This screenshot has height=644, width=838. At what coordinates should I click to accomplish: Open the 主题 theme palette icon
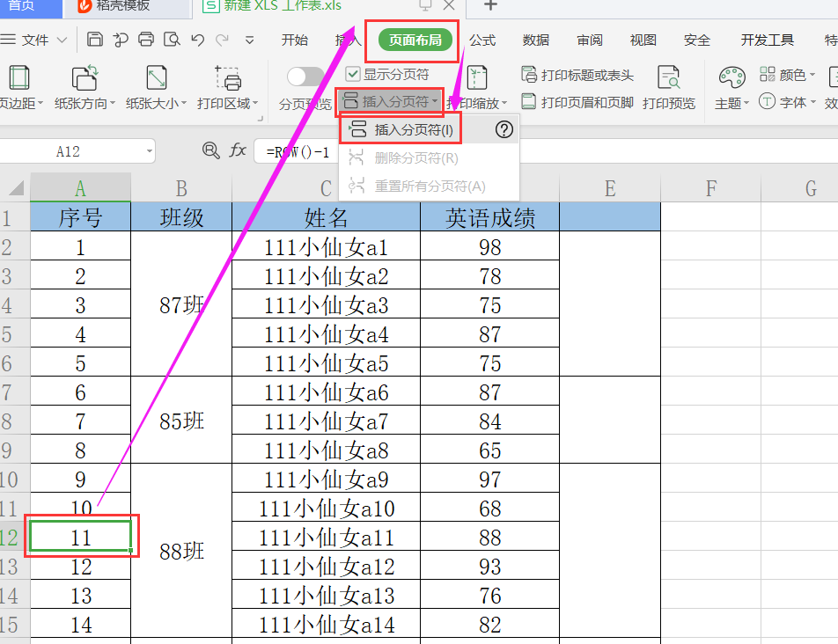pyautogui.click(x=731, y=78)
